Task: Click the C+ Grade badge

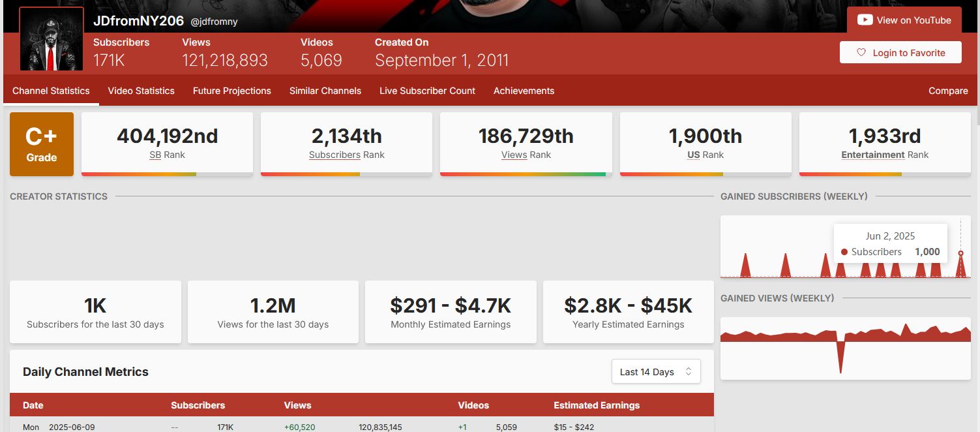Action: click(42, 144)
